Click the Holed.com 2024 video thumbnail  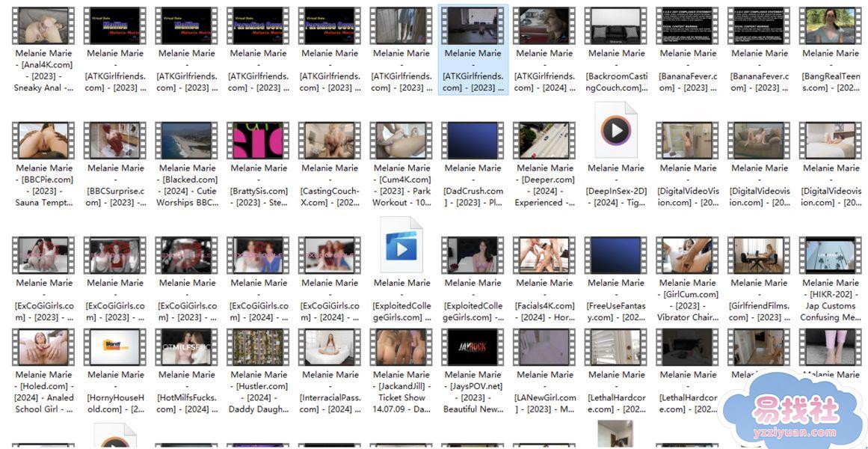43,347
